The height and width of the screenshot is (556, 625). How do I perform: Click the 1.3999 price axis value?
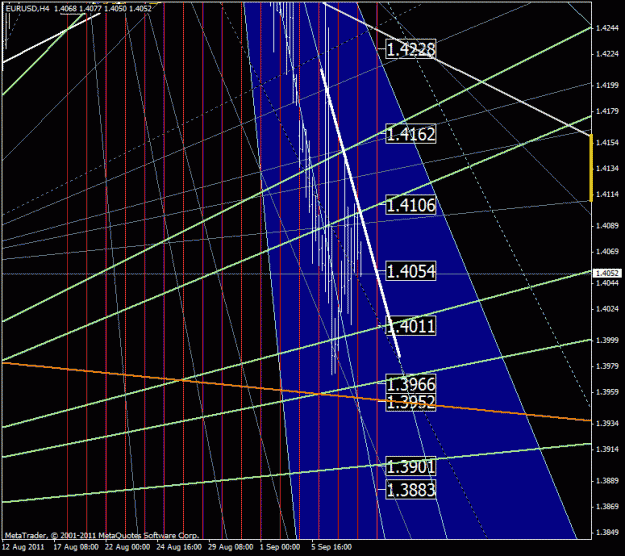pos(607,340)
